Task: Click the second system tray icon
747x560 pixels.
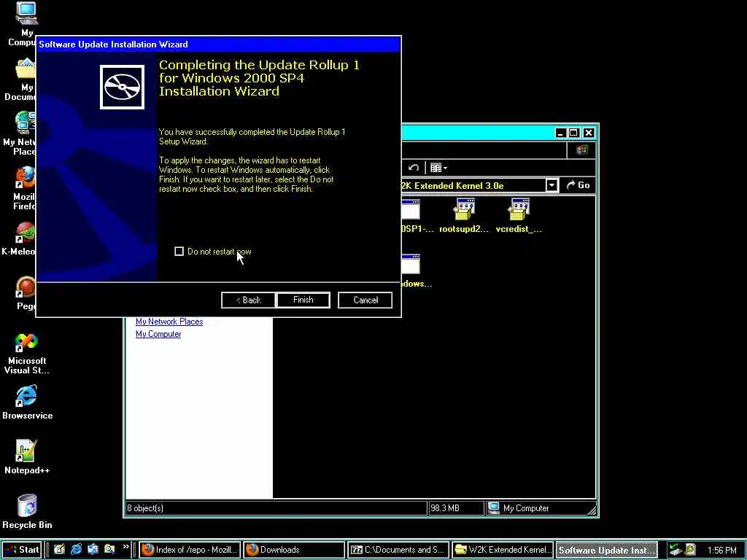Action: pyautogui.click(x=690, y=550)
